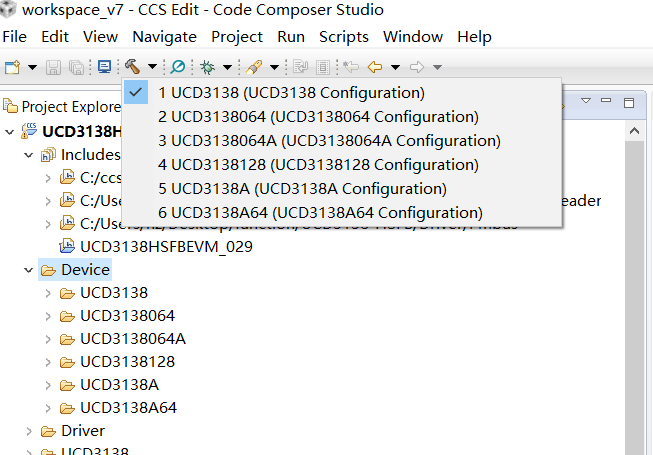Viewport: 653px width, 455px height.
Task: Open the Project menu
Action: point(237,36)
